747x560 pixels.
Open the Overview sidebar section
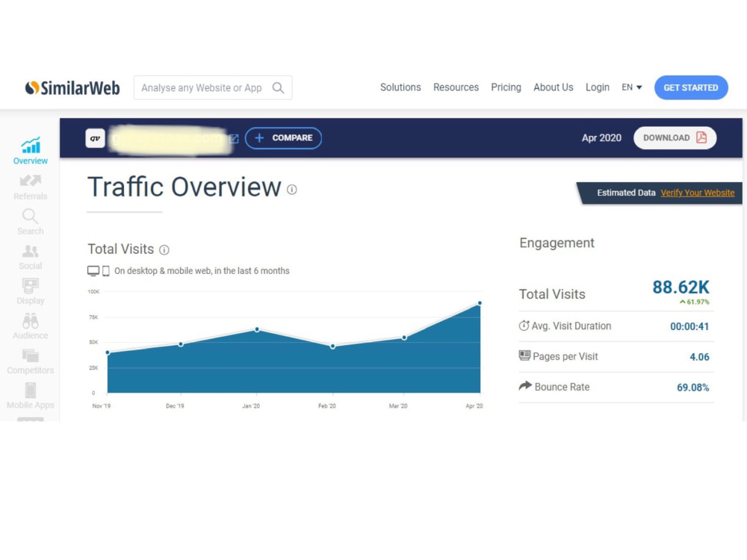[30, 152]
